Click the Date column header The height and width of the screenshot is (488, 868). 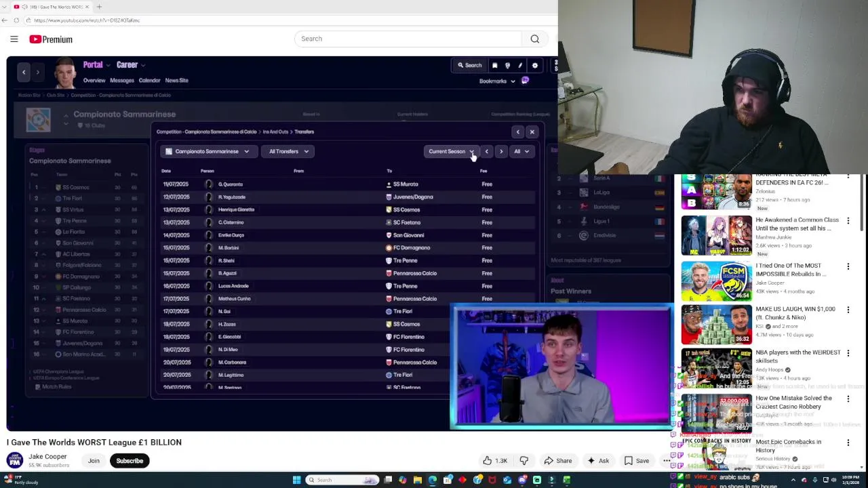(166, 171)
